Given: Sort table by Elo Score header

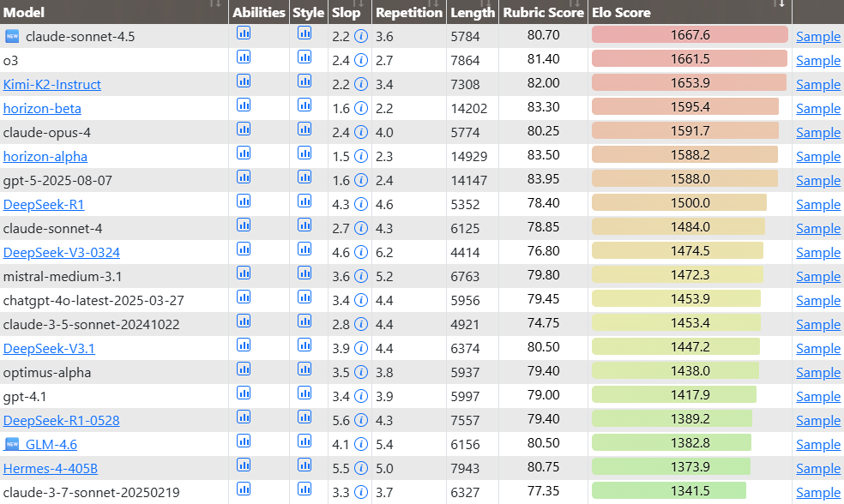Looking at the screenshot, I should pos(621,13).
